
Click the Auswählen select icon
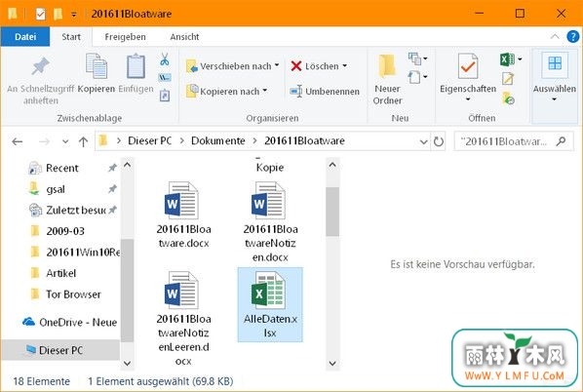(555, 64)
